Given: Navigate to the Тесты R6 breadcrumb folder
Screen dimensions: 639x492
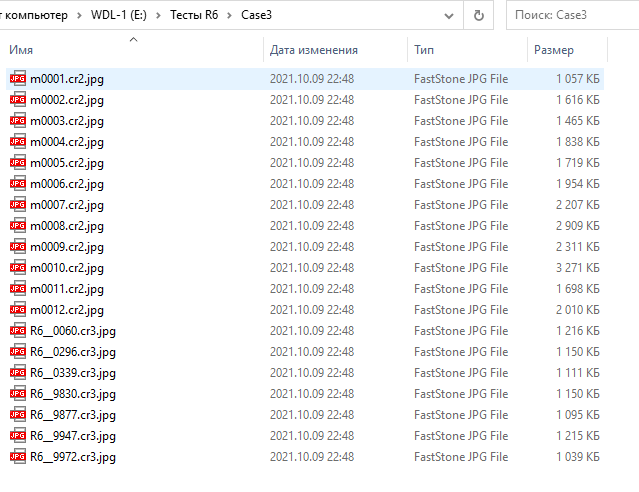Looking at the screenshot, I should (197, 15).
